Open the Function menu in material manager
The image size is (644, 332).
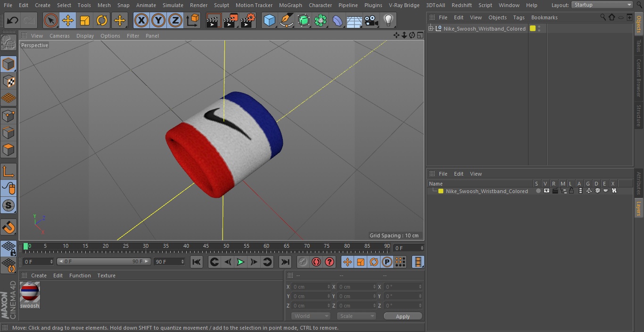click(80, 275)
